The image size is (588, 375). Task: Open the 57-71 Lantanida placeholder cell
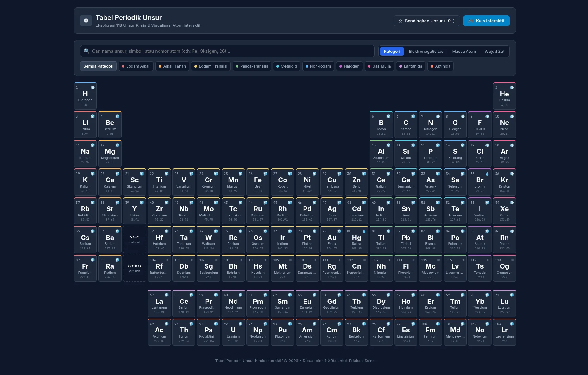coord(135,239)
